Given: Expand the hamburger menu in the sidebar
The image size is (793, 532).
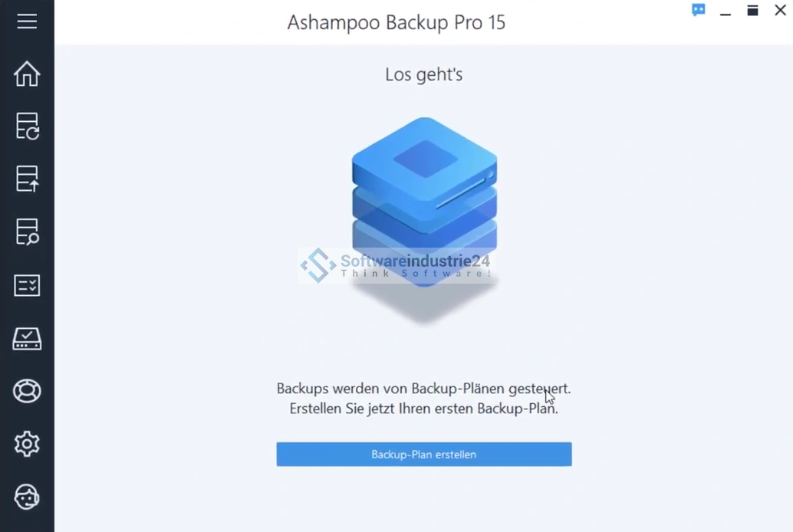Looking at the screenshot, I should point(27,21).
